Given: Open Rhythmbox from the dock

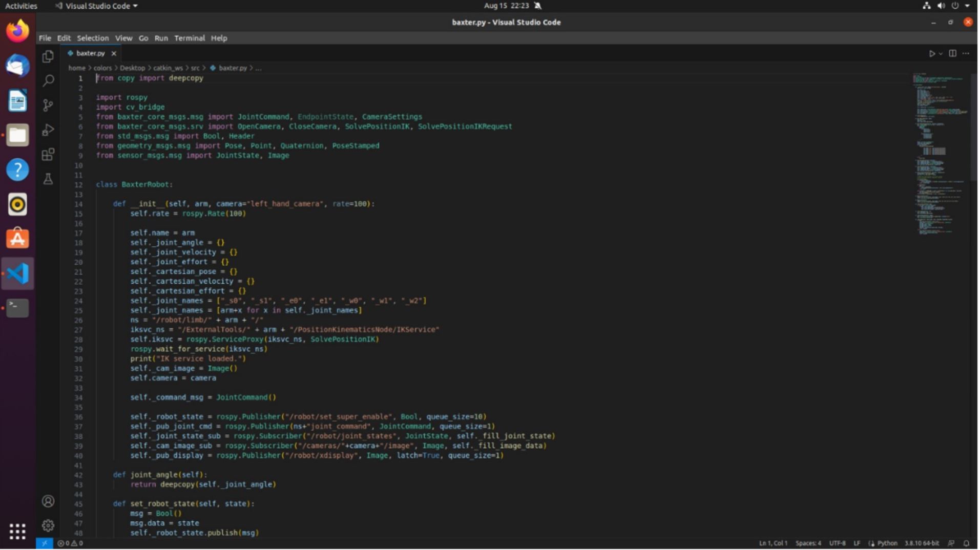Looking at the screenshot, I should click(x=17, y=204).
